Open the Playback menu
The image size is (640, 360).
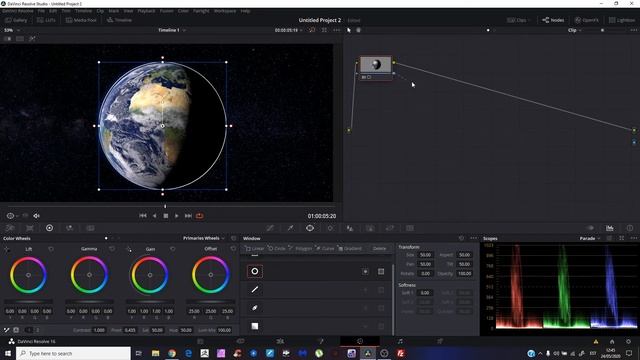click(146, 11)
